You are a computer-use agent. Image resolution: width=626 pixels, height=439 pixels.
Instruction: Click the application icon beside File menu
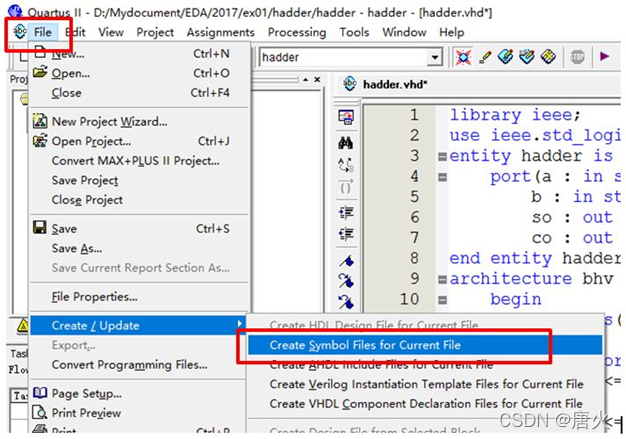(19, 32)
